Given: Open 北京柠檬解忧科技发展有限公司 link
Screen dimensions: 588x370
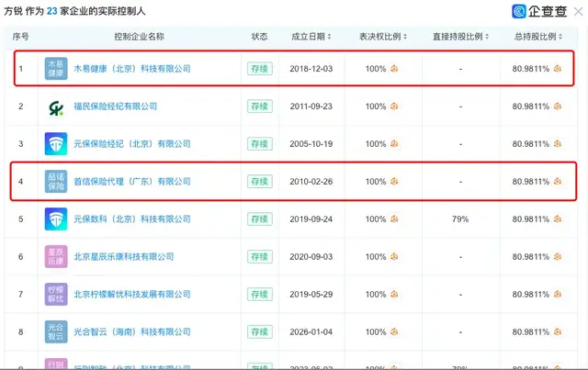Looking at the screenshot, I should coord(132,295).
